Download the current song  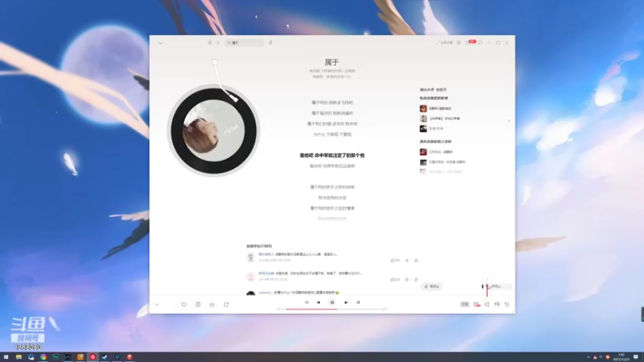coord(212,305)
